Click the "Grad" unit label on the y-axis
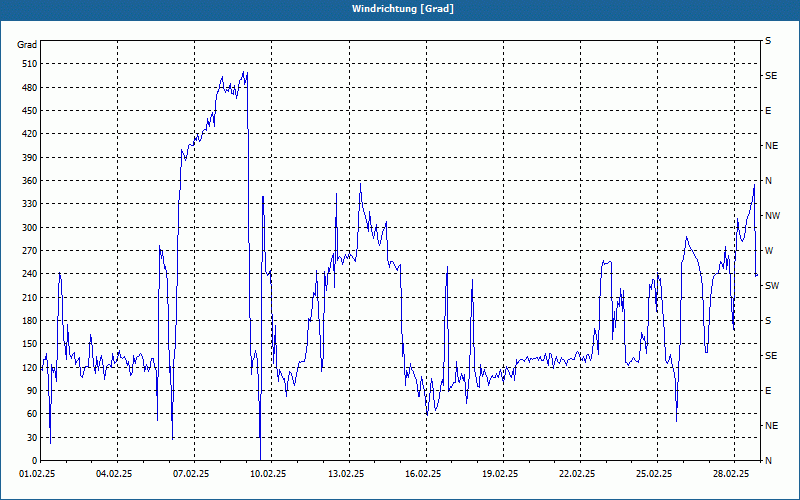Screen dimensions: 800x500 pyautogui.click(x=27, y=45)
